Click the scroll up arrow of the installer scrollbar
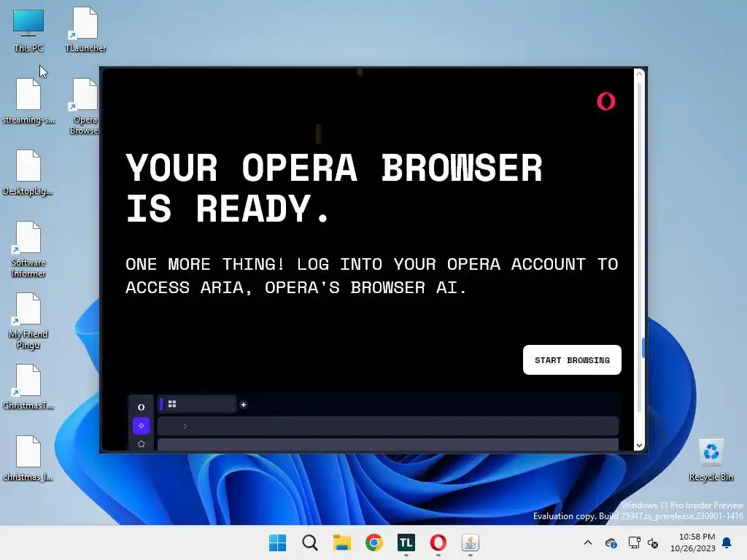 (639, 74)
